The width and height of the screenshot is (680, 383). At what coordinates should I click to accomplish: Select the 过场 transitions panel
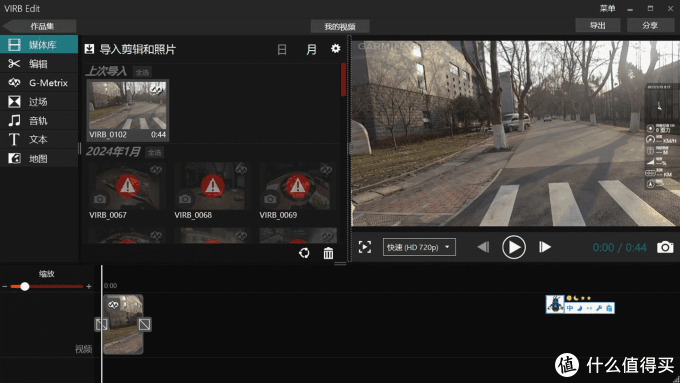[x=39, y=101]
